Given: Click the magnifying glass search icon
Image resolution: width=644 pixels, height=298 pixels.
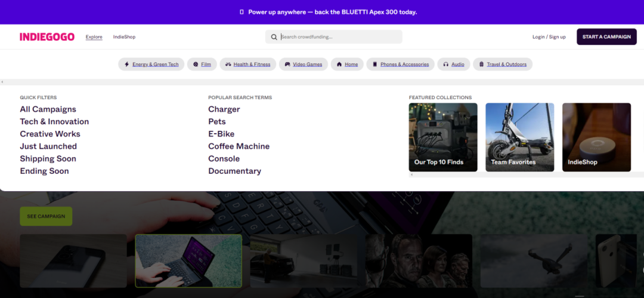Looking at the screenshot, I should click(274, 37).
